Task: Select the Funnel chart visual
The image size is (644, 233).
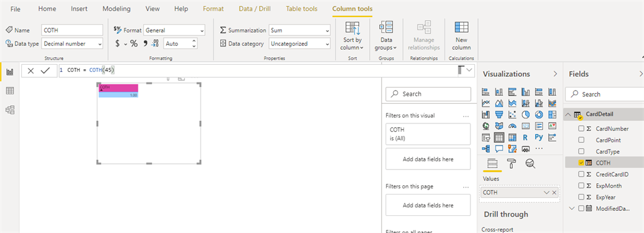Action: (499, 114)
